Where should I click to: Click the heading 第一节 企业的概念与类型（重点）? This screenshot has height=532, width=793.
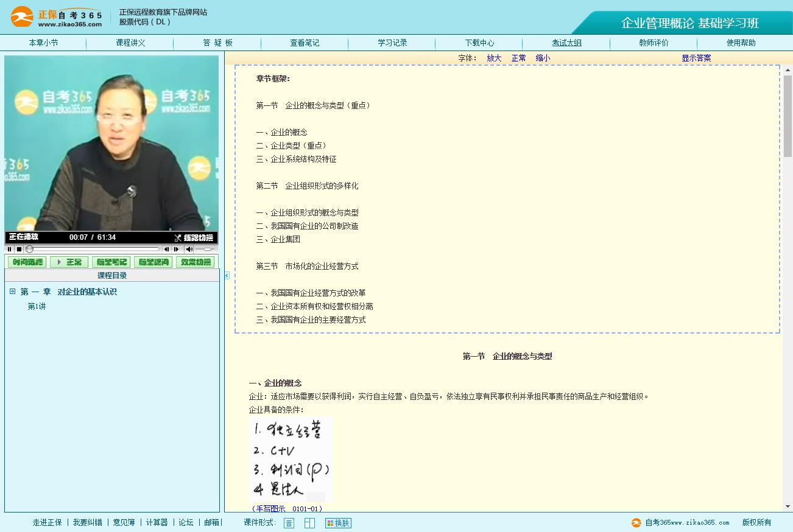(x=314, y=105)
